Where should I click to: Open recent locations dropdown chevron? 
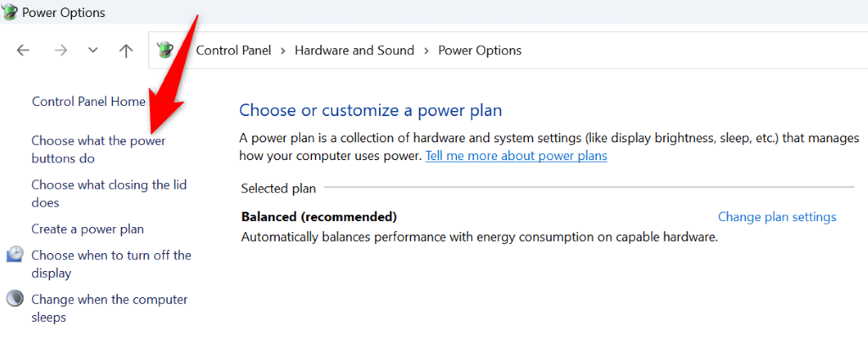coord(93,51)
